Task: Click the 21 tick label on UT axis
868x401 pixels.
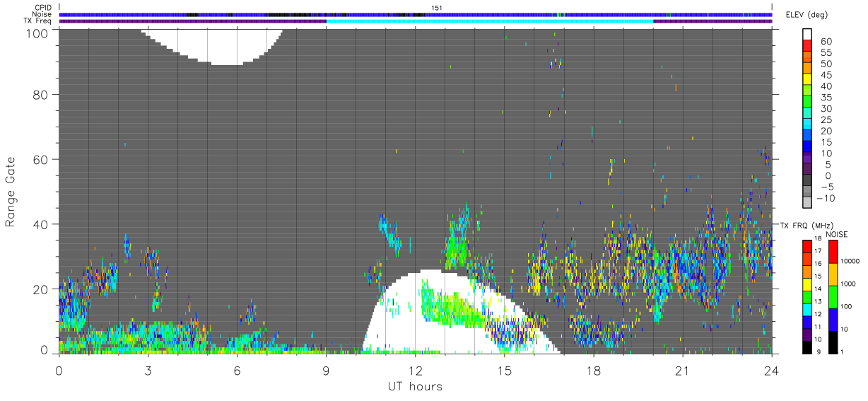Action: [x=683, y=371]
